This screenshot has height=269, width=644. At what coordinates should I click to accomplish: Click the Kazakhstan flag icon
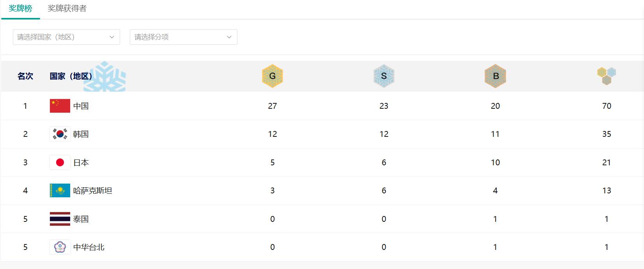[60, 191]
